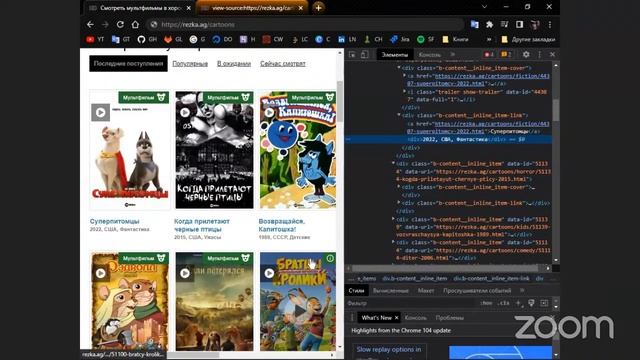Screen dimensions: 640x360
Task: Open the Суперпитомцы title link
Action: pyautogui.click(x=115, y=221)
